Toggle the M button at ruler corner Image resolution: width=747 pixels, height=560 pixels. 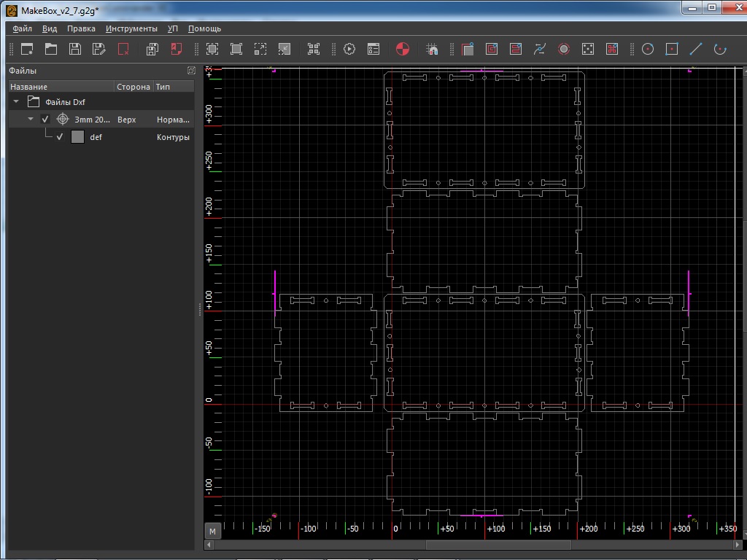212,530
